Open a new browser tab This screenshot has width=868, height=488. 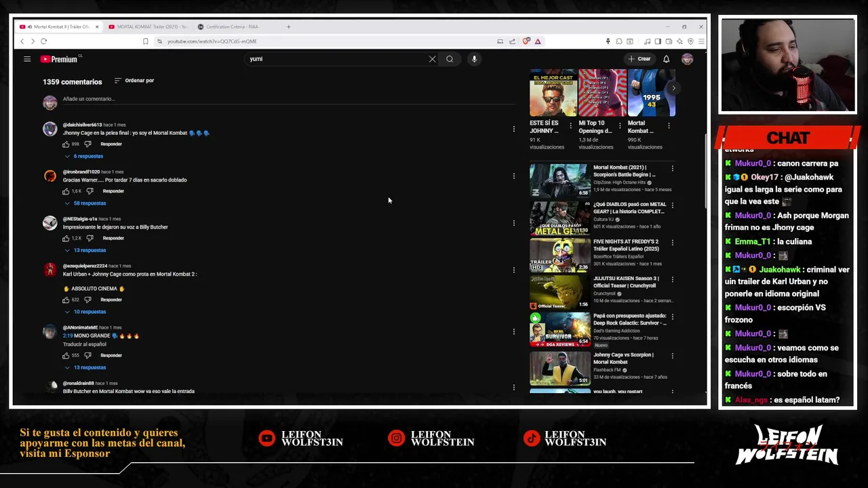[x=288, y=26]
